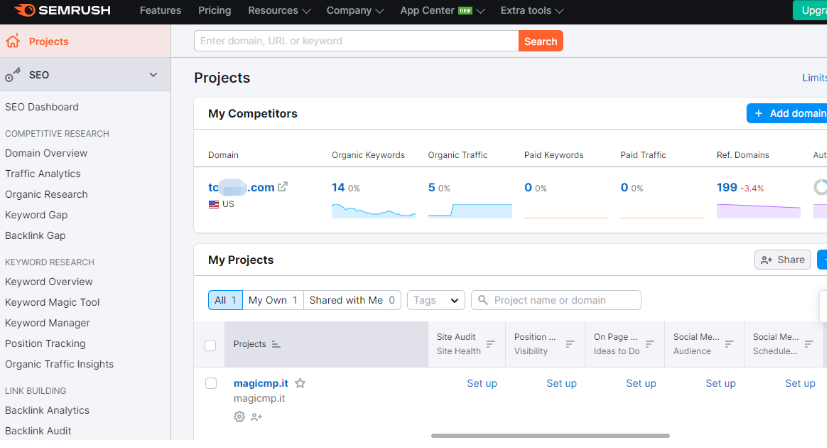Viewport: 827px width, 448px height.
Task: Click the US flag icon under competitor domain
Action: pyautogui.click(x=214, y=204)
